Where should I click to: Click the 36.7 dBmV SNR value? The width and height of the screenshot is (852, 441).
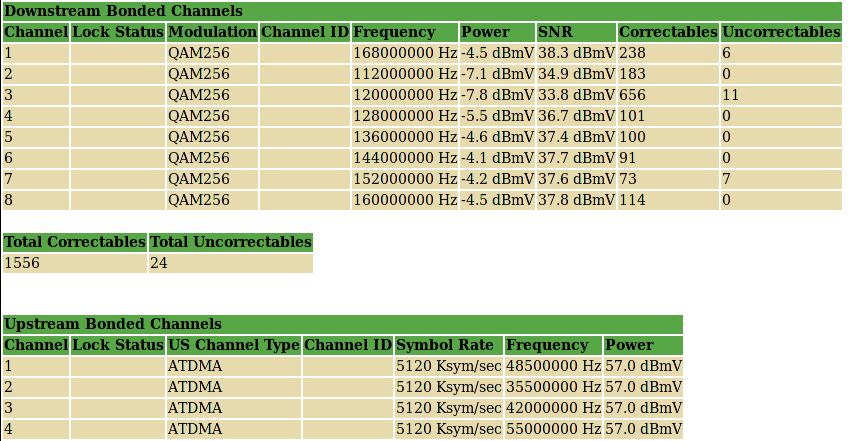pos(577,116)
